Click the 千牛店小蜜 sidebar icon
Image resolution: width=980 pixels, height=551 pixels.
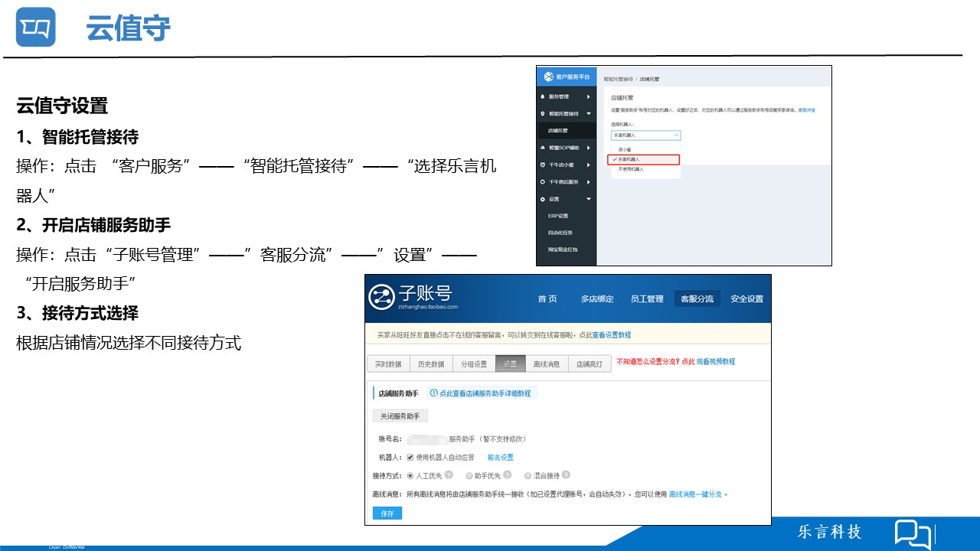(542, 165)
